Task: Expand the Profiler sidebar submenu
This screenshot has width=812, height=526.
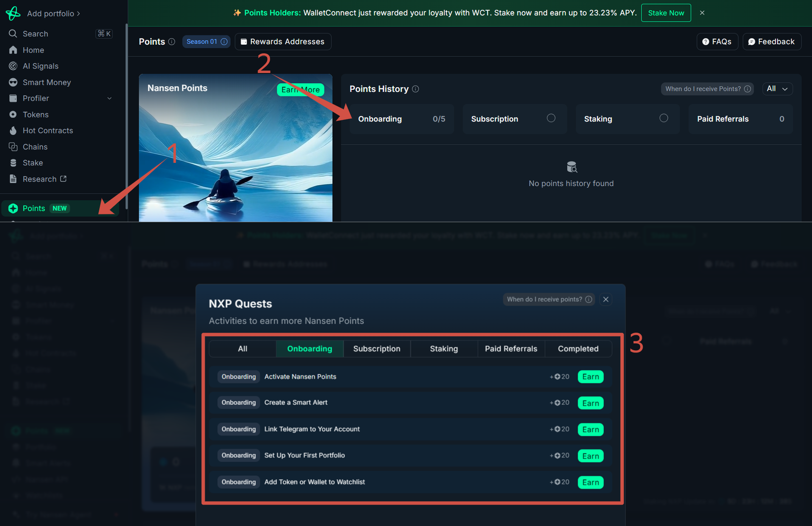Action: tap(109, 98)
